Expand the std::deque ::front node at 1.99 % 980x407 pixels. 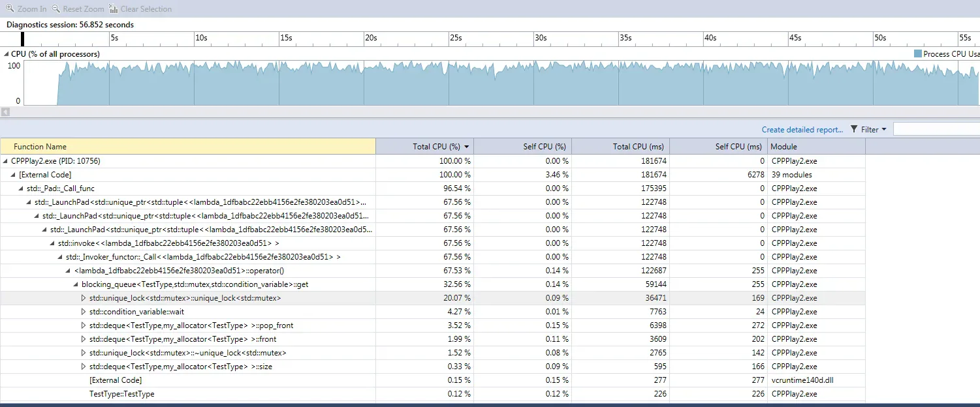[x=84, y=339]
